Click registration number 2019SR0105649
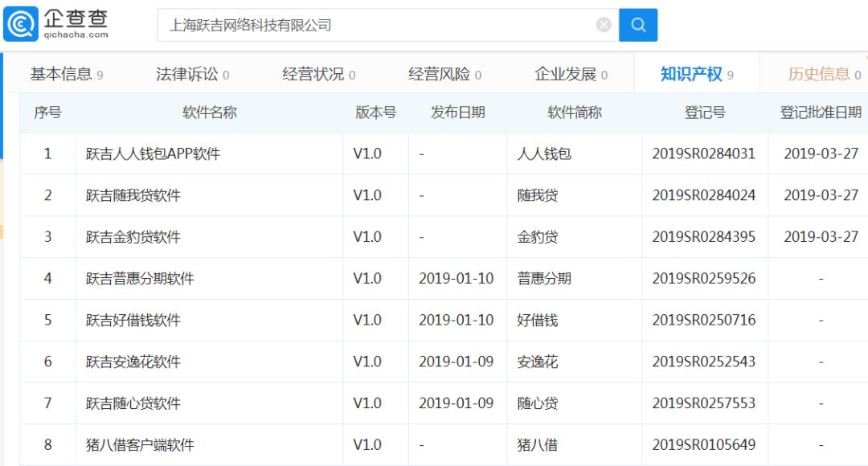 click(704, 444)
